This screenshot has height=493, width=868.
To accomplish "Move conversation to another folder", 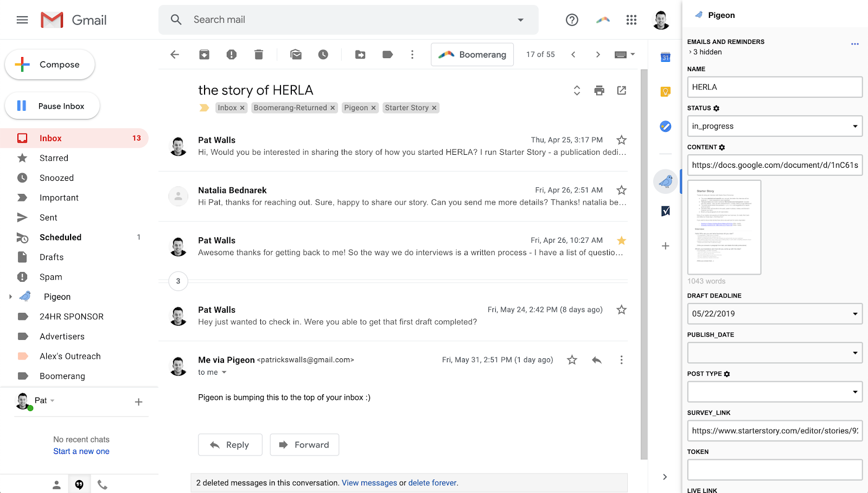I will [360, 54].
